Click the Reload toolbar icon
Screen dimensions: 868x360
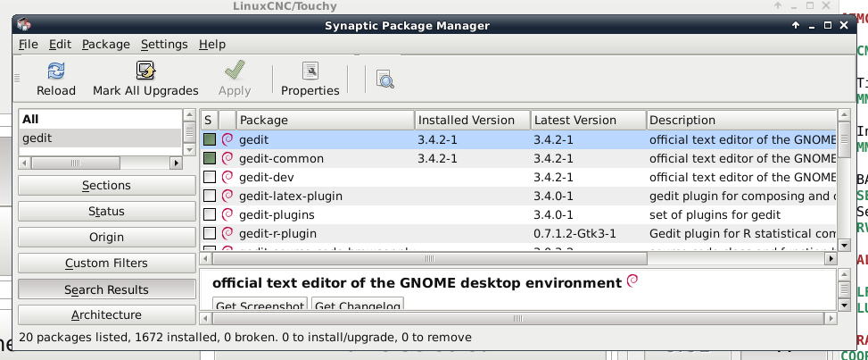coord(56,71)
